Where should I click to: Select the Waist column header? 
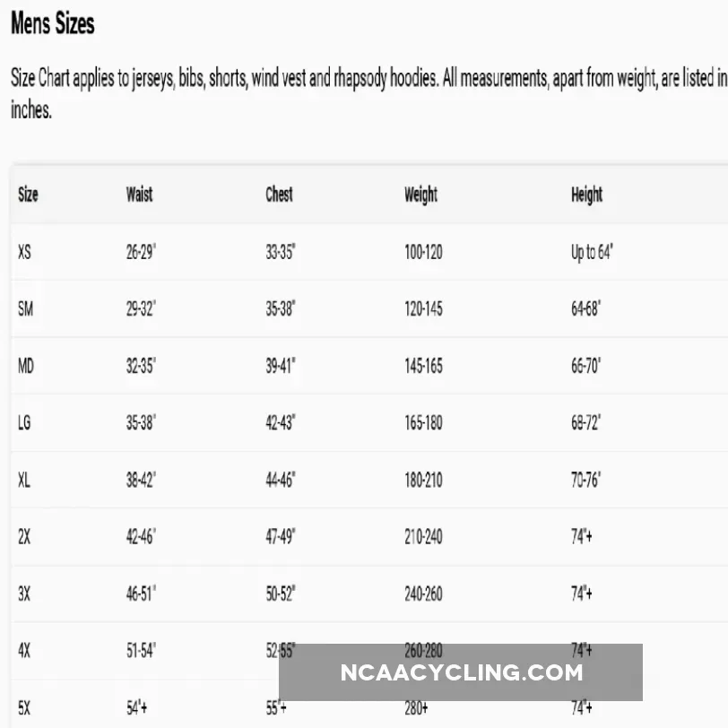(139, 195)
